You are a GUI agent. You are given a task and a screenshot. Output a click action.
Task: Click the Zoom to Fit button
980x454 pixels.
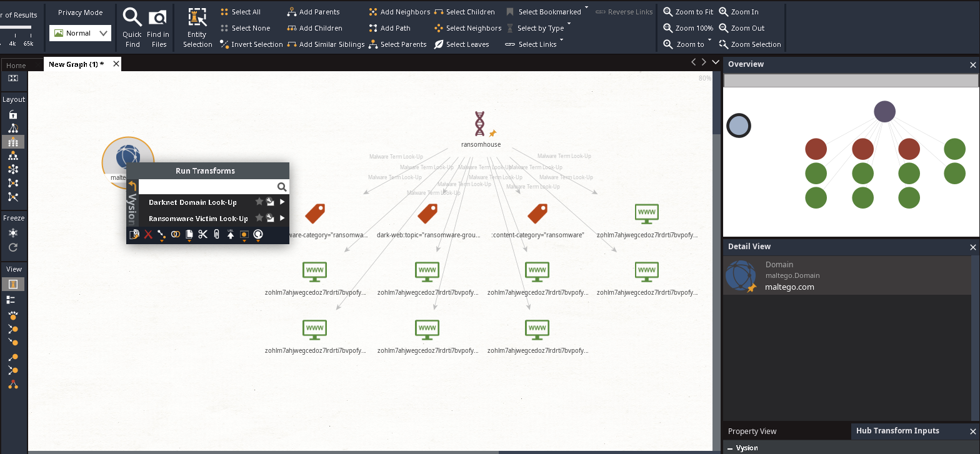point(687,12)
